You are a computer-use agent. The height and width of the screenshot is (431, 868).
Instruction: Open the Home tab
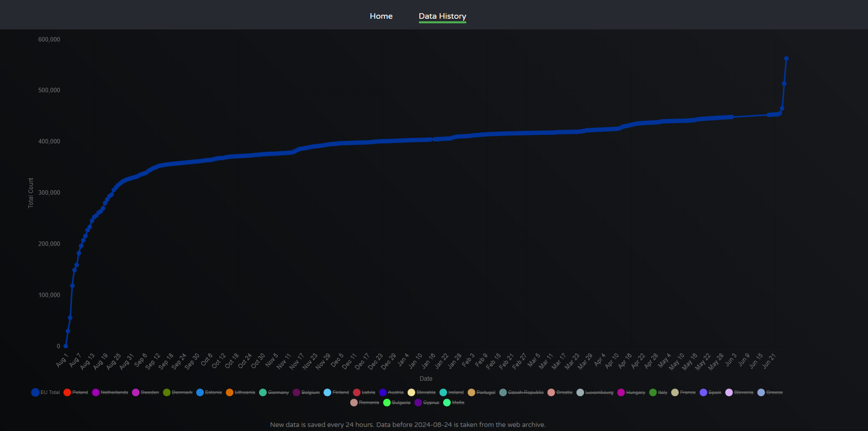pyautogui.click(x=381, y=16)
